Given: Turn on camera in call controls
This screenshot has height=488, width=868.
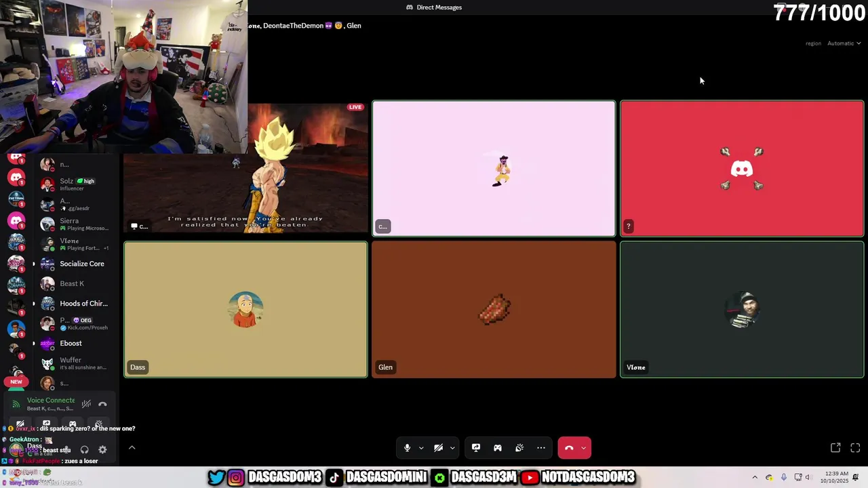Looking at the screenshot, I should pyautogui.click(x=438, y=448).
